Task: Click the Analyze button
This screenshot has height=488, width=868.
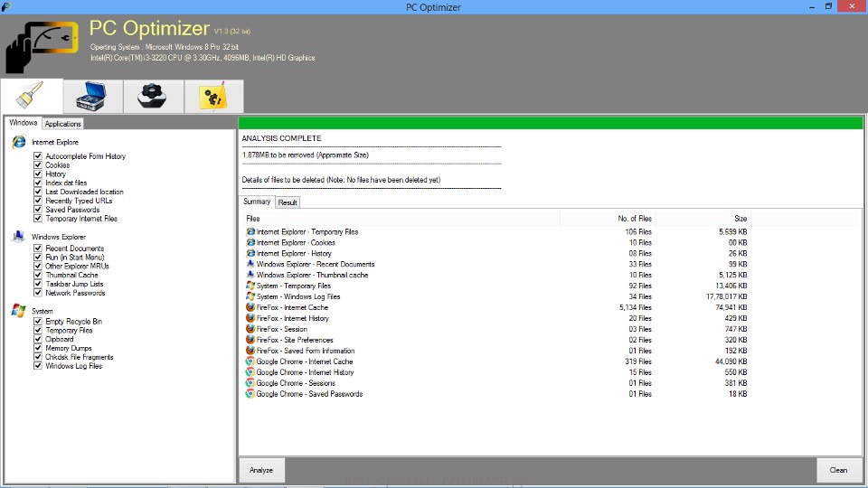Action: point(261,470)
